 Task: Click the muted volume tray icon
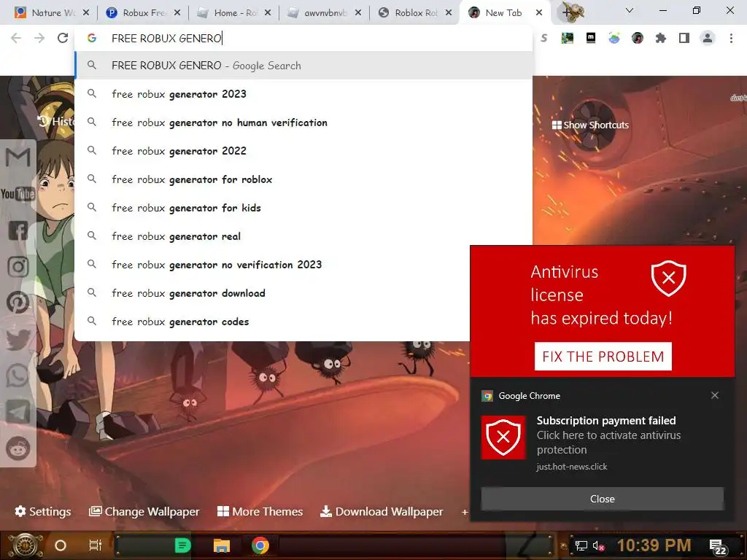point(599,545)
